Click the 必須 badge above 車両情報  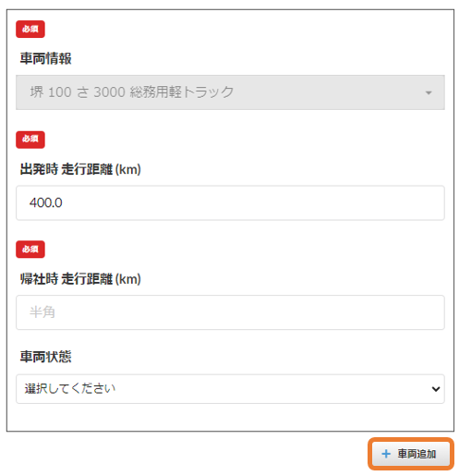point(30,29)
